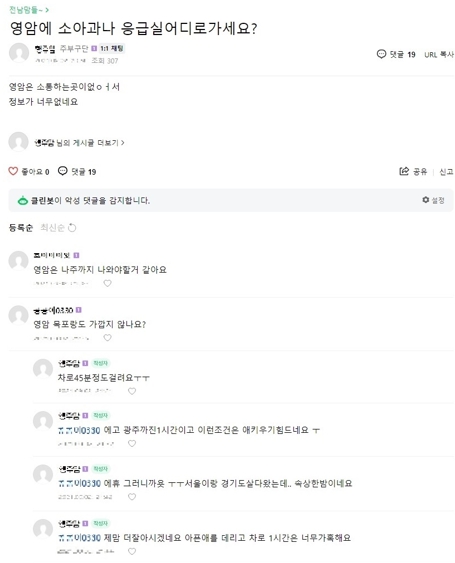Sort comments by 등록순

[x=21, y=228]
